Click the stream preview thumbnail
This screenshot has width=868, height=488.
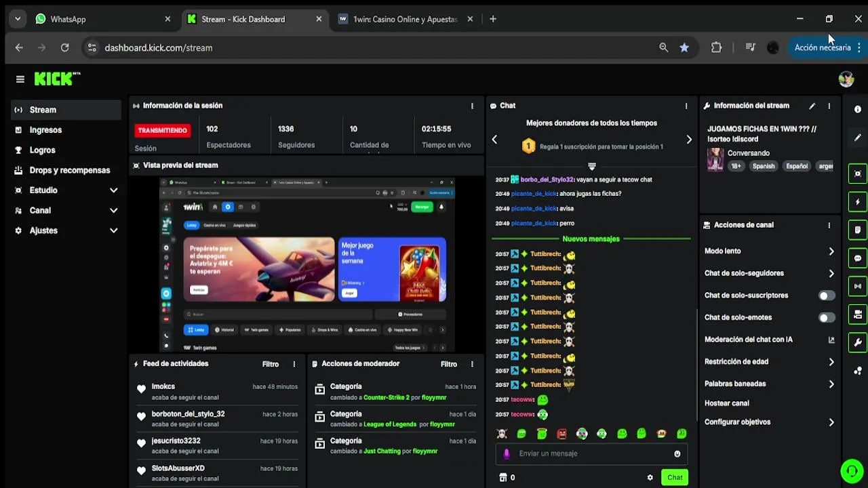(307, 265)
